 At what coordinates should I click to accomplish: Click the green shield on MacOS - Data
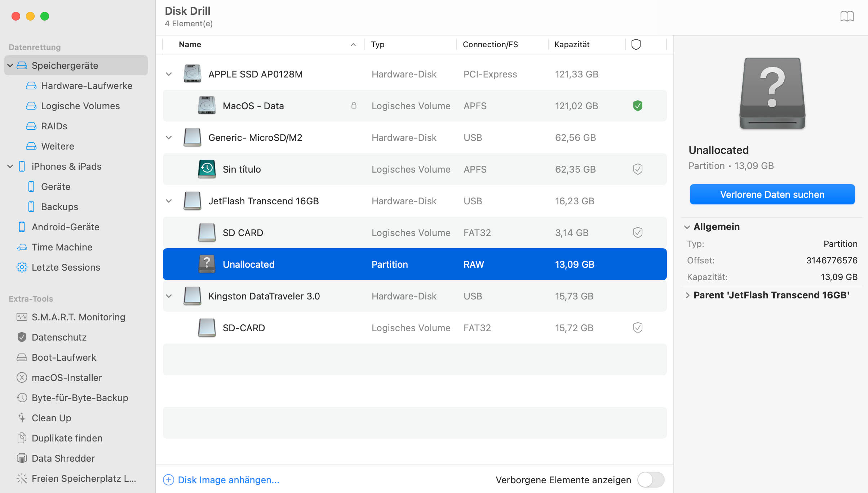[638, 106]
